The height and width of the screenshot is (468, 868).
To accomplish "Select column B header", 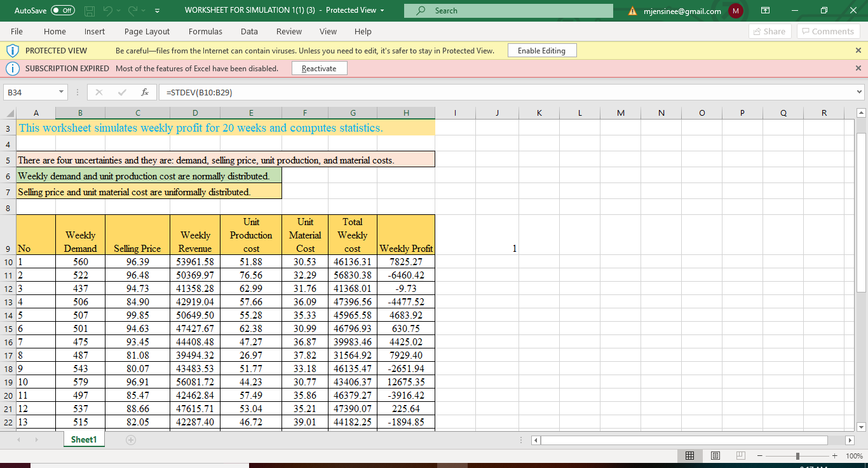I will click(80, 113).
